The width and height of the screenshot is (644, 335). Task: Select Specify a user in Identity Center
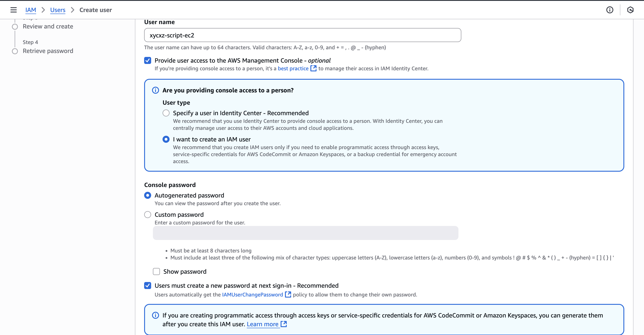tap(166, 113)
